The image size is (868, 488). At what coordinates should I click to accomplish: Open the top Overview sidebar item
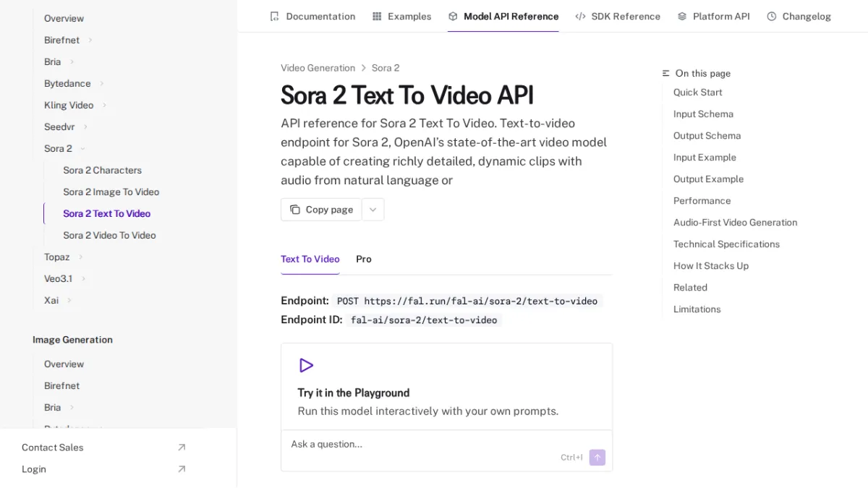coord(64,18)
